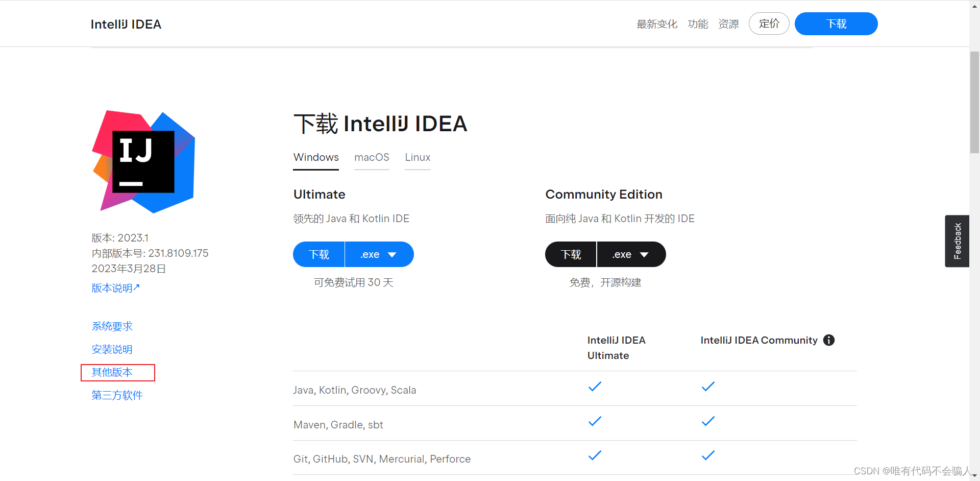
Task: Open the 第三方软件 link
Action: tap(117, 395)
